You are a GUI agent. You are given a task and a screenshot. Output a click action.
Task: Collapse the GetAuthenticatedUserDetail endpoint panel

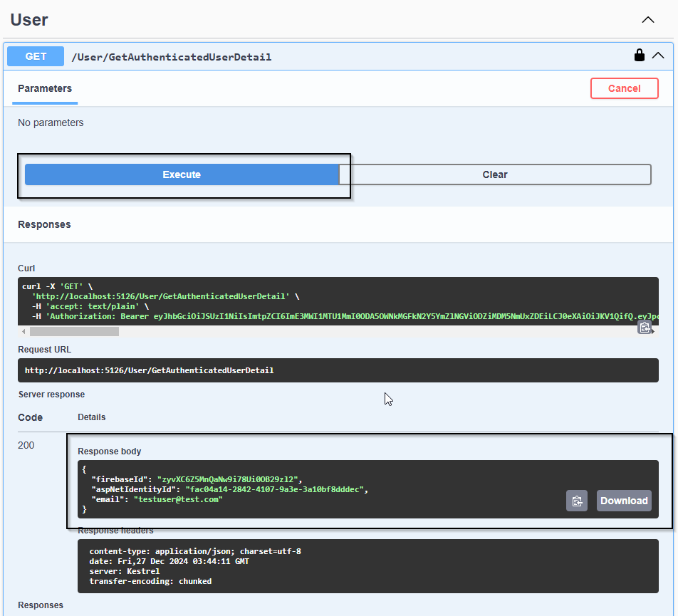(658, 55)
